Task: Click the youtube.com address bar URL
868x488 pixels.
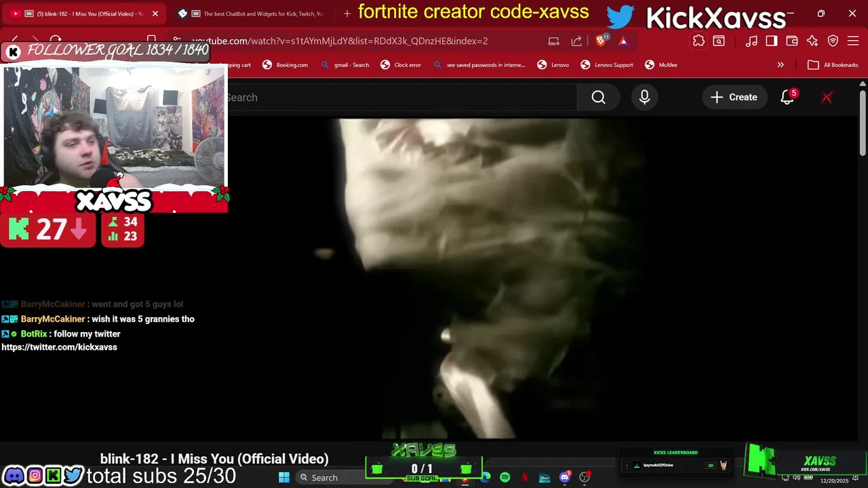Action: click(x=339, y=41)
